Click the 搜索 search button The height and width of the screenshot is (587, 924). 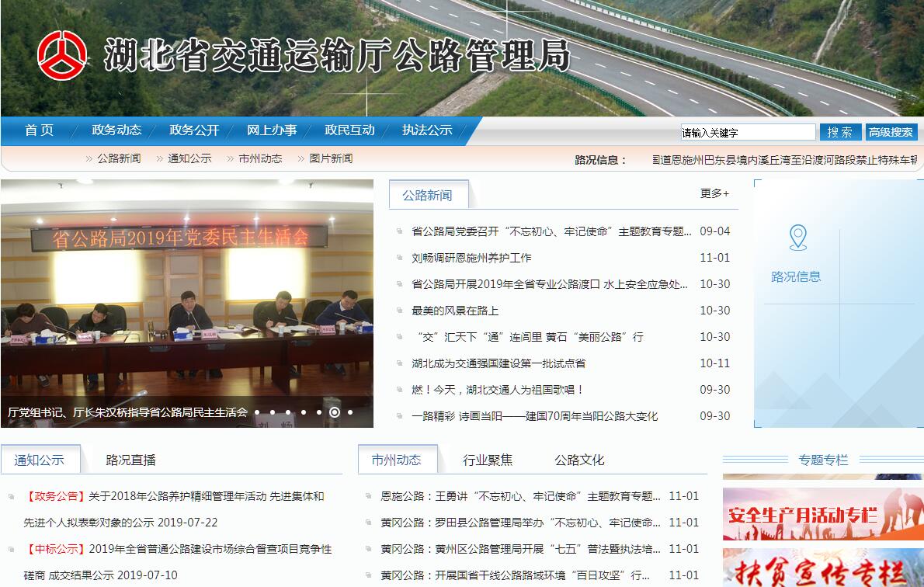click(x=840, y=132)
